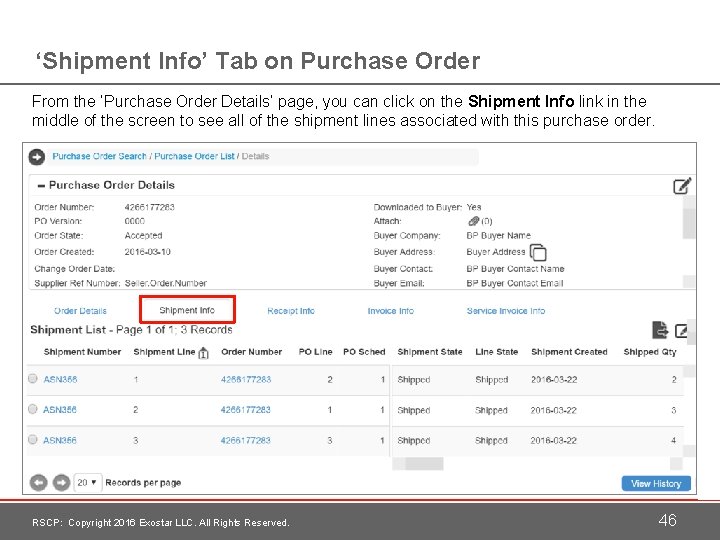The image size is (720, 540).
Task: Click the 2016-03-22 date in line 1 row
Action: (x=554, y=379)
